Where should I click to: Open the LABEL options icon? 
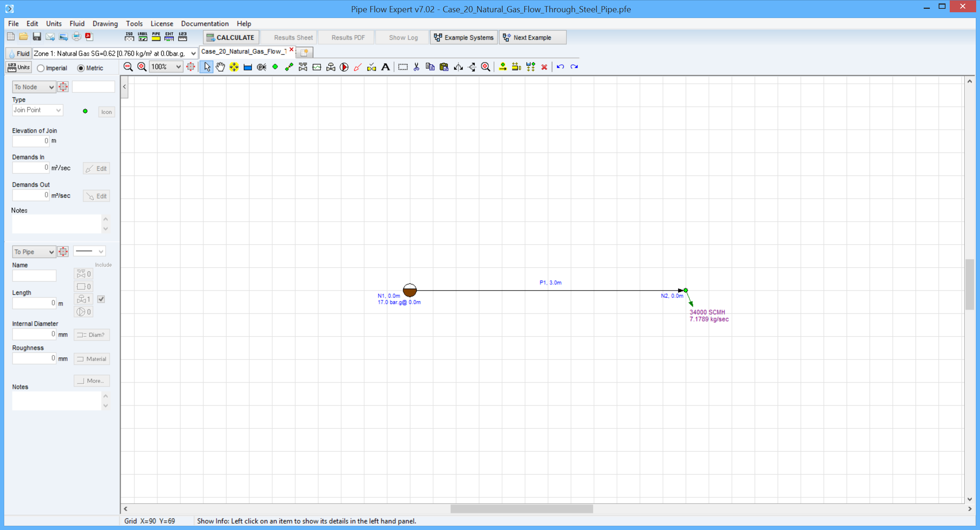tap(142, 37)
